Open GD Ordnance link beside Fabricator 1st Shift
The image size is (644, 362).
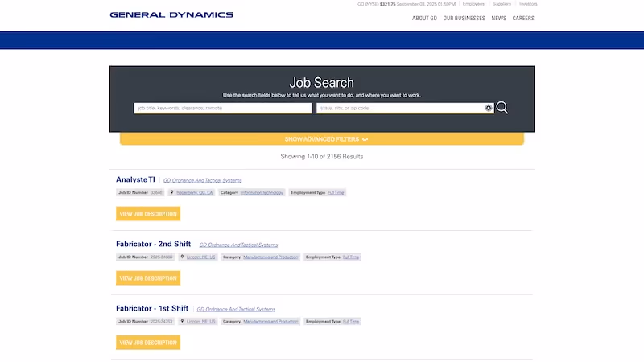click(236, 309)
